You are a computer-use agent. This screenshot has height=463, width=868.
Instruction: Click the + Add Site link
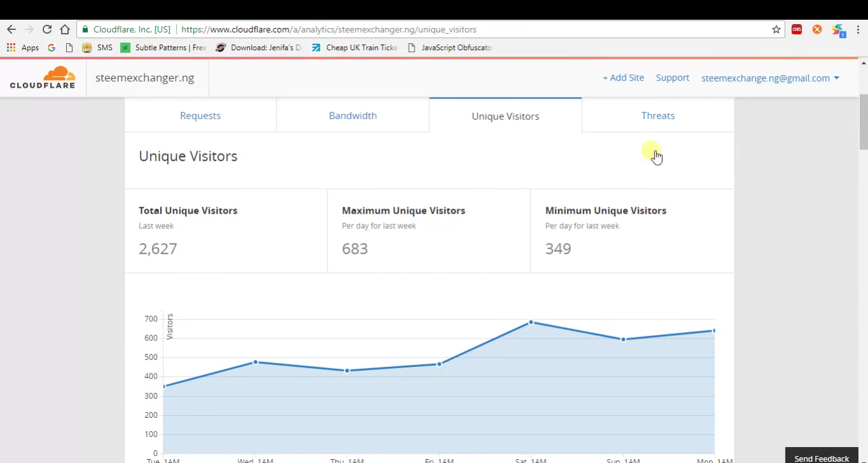[x=623, y=78]
